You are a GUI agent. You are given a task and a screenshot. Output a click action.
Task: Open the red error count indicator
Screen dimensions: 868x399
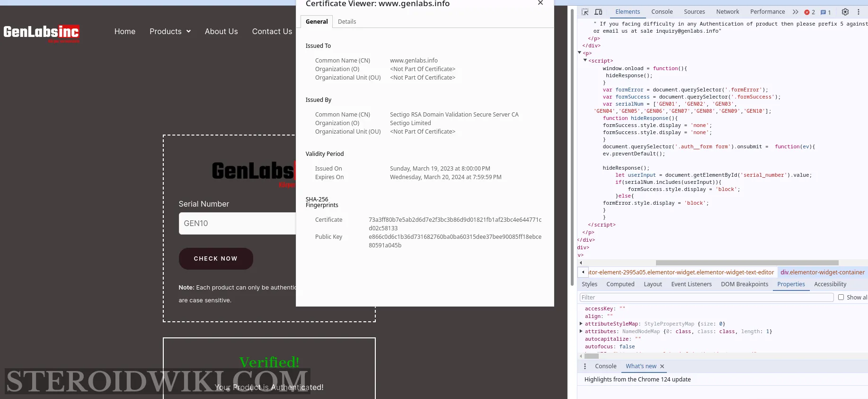coord(810,12)
